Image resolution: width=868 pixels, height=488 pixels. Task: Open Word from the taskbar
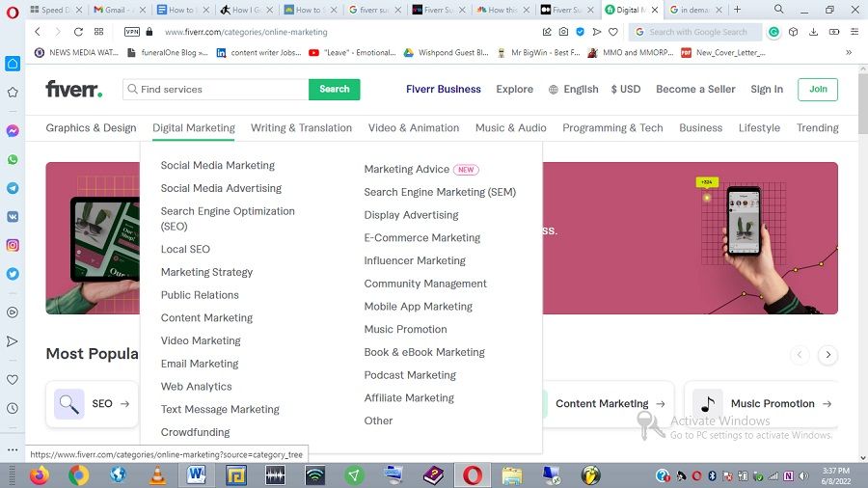197,475
